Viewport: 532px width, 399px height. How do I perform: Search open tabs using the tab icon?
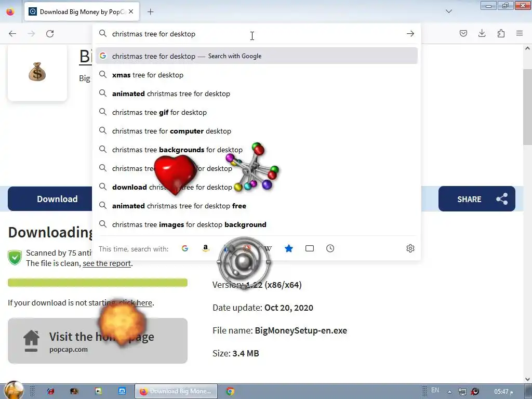[x=310, y=248]
